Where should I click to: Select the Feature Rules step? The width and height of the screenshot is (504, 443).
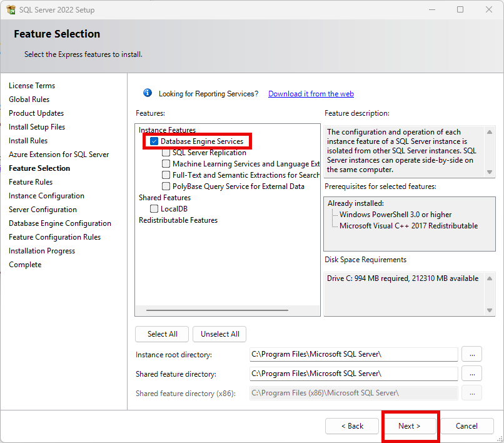pyautogui.click(x=31, y=182)
